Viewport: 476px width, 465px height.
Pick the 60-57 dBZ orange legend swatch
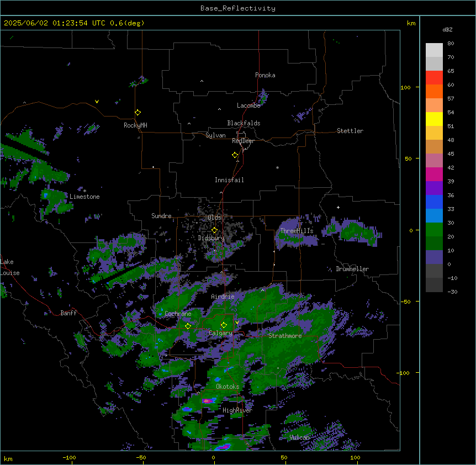pos(434,91)
